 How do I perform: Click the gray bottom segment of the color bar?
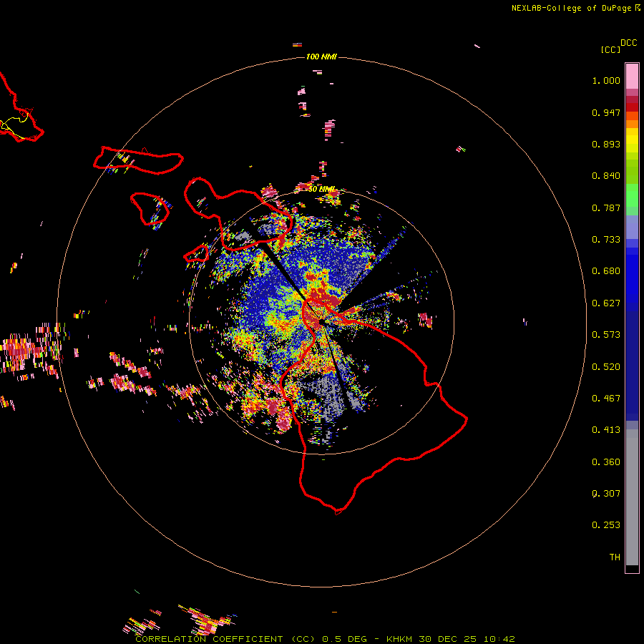tap(632, 497)
